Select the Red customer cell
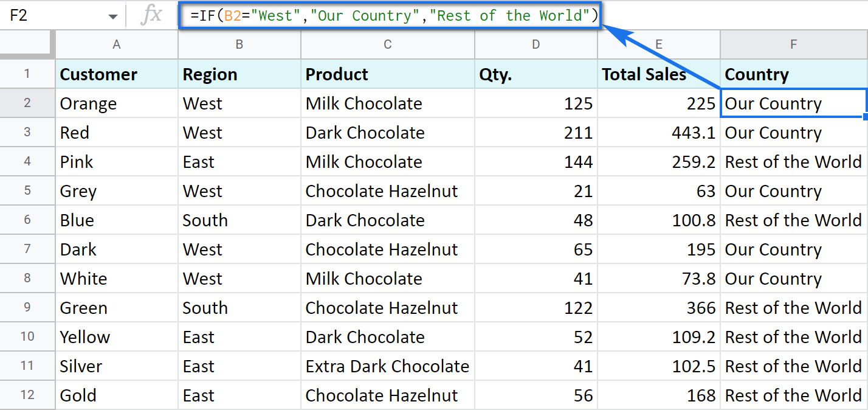The image size is (868, 410). [117, 133]
